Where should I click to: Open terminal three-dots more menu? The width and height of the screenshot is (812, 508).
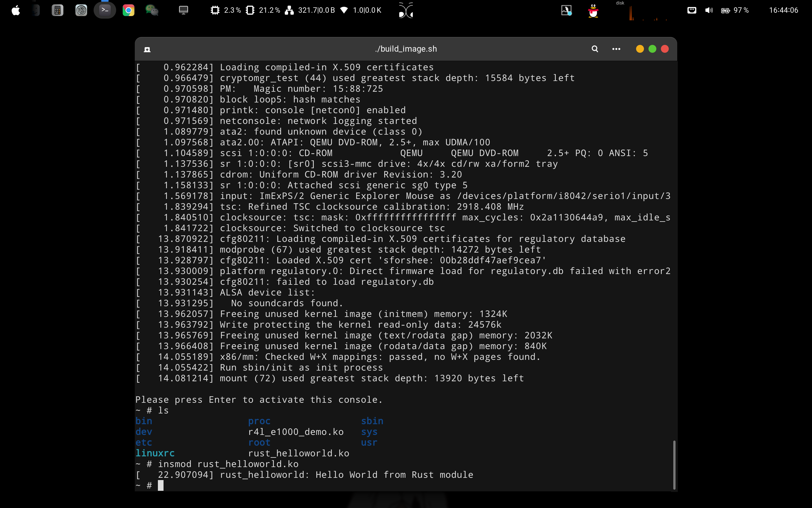(616, 49)
